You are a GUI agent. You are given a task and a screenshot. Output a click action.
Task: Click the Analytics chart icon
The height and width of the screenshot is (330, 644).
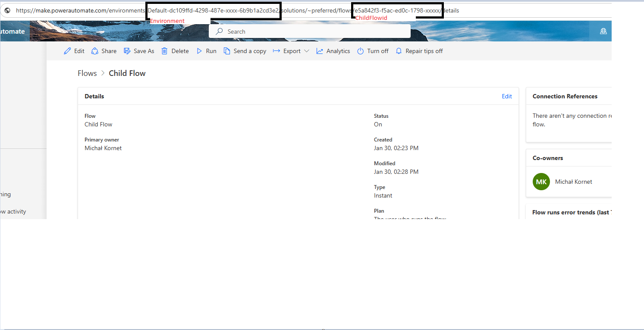320,51
